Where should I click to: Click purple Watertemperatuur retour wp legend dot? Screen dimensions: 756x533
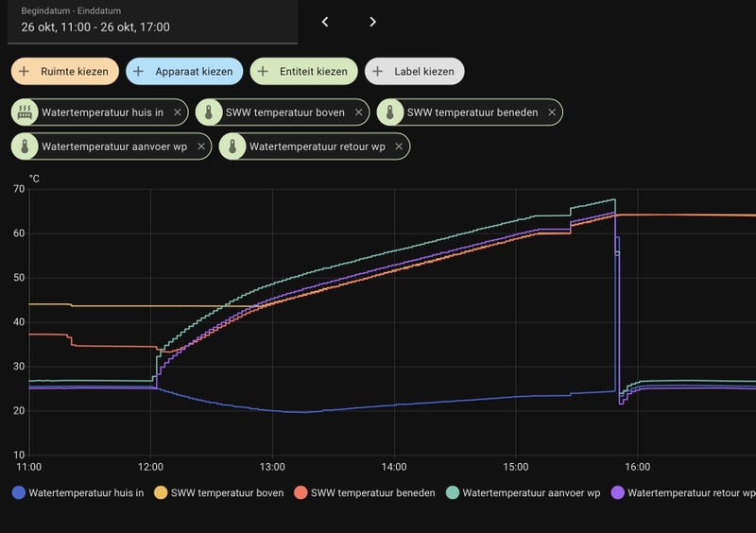click(x=618, y=492)
